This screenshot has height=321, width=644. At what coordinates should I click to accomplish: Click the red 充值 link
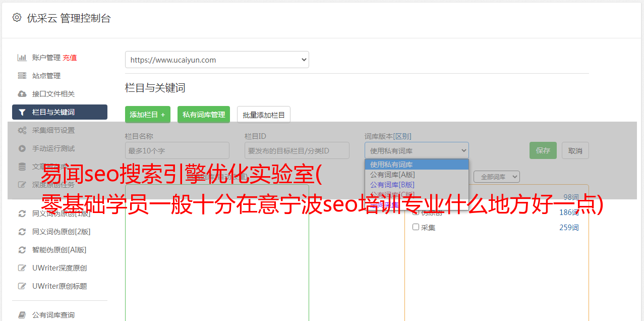[70, 58]
